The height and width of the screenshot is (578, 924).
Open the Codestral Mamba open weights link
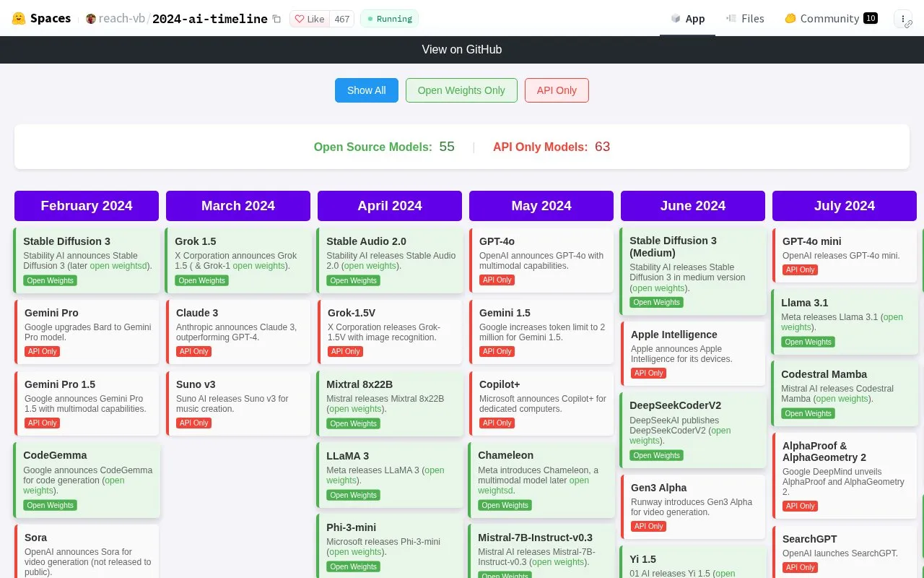click(x=842, y=399)
